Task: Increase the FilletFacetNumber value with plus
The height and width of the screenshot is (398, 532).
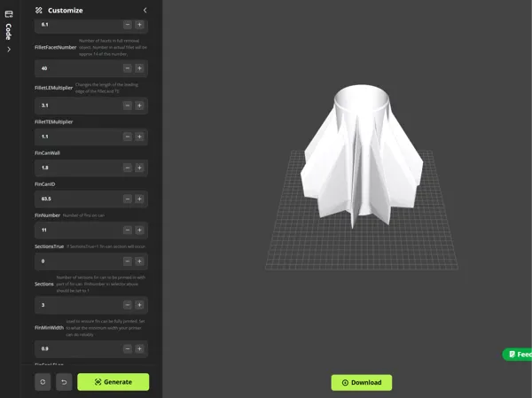Action: tap(139, 68)
